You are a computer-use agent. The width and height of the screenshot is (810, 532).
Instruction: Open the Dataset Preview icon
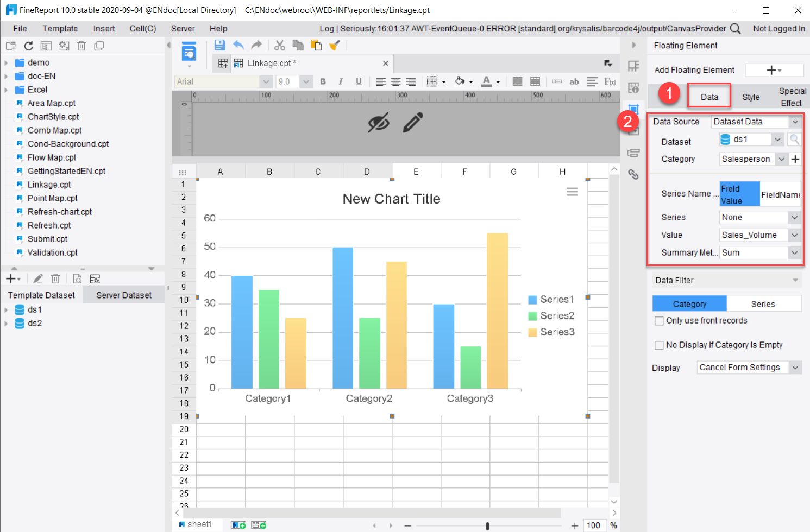pos(77,278)
